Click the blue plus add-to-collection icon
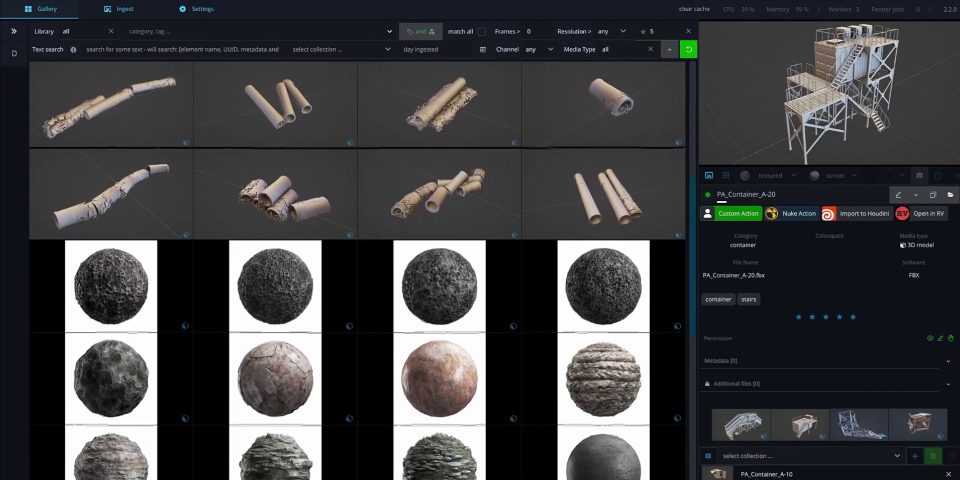 click(x=914, y=456)
